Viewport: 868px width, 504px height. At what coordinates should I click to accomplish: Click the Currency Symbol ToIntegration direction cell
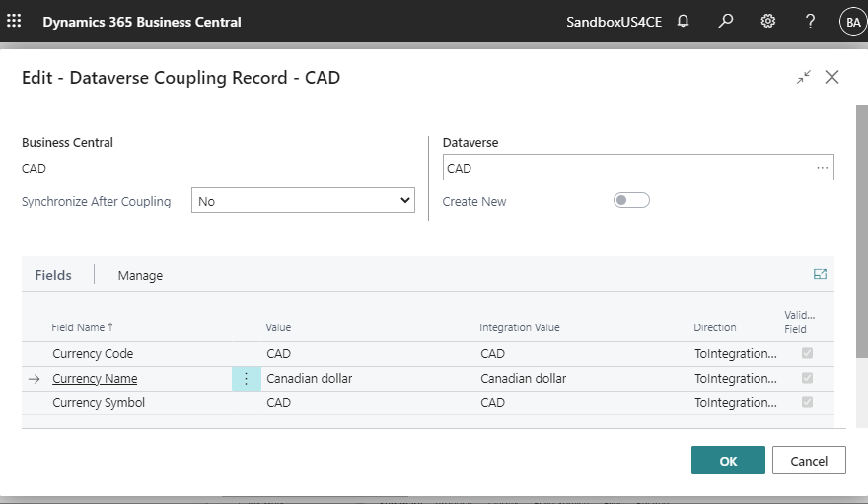736,402
